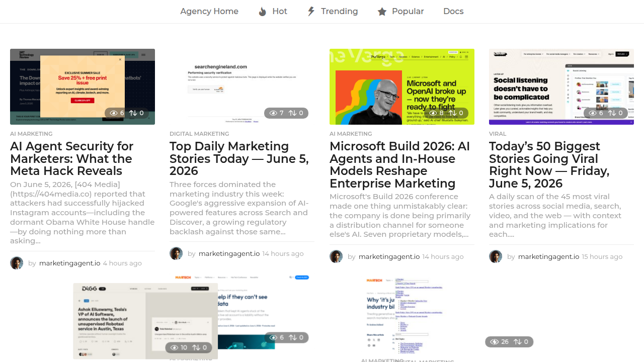Open the Digg Tesla Robotaxi article thumbnail

pos(145,321)
